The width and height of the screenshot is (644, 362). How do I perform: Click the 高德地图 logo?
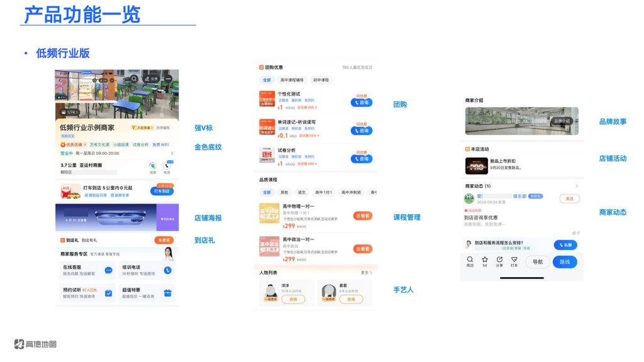35,344
